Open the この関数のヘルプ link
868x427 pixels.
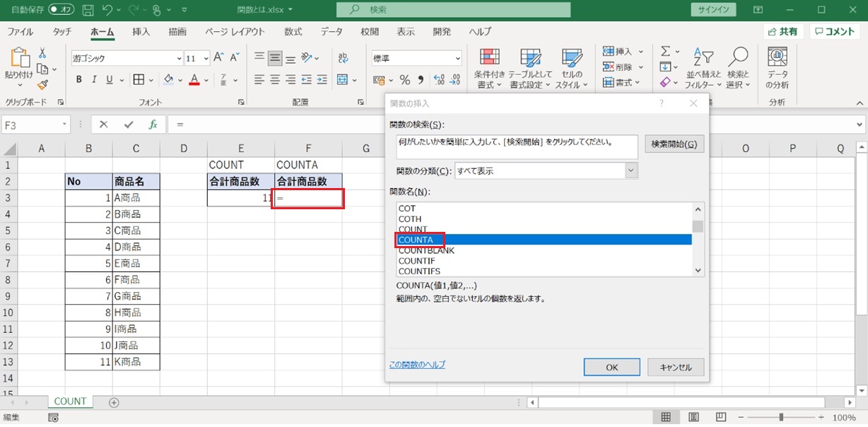pyautogui.click(x=417, y=365)
